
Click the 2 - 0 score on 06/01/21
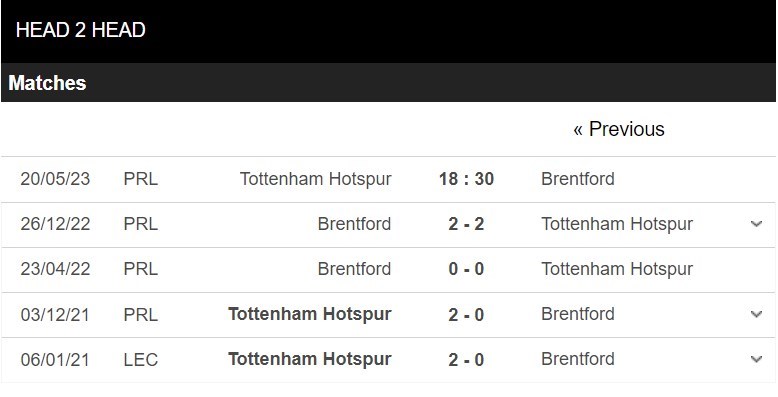click(466, 360)
